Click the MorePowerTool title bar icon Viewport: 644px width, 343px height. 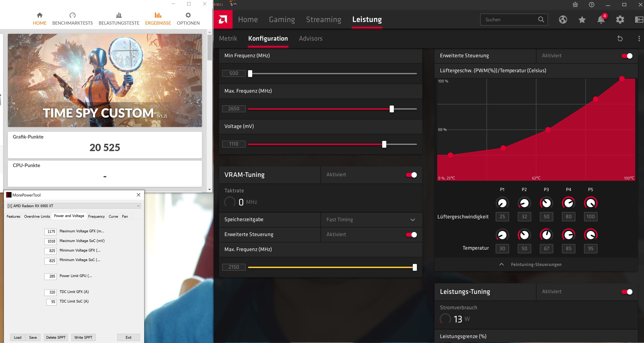tap(9, 195)
